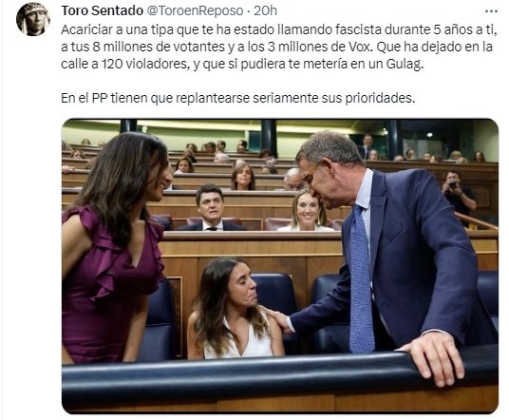The width and height of the screenshot is (509, 420).
Task: Click the dark-haired man in suit seated behind
Action: coord(210,208)
